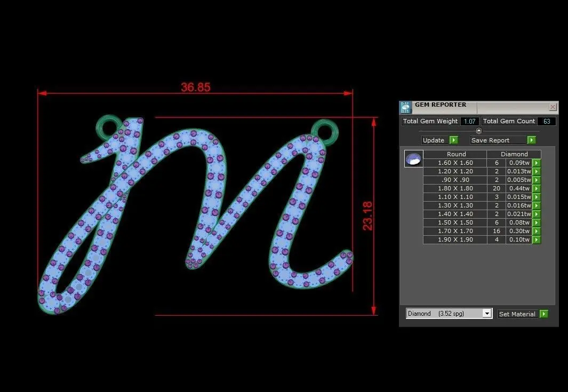
Task: Click the Diamond column header
Action: 514,154
